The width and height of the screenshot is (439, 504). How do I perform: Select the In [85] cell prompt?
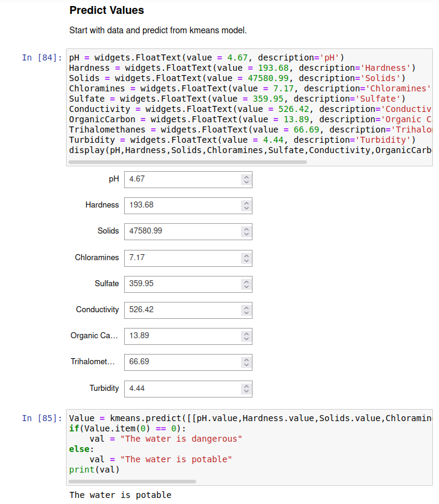[x=42, y=419]
